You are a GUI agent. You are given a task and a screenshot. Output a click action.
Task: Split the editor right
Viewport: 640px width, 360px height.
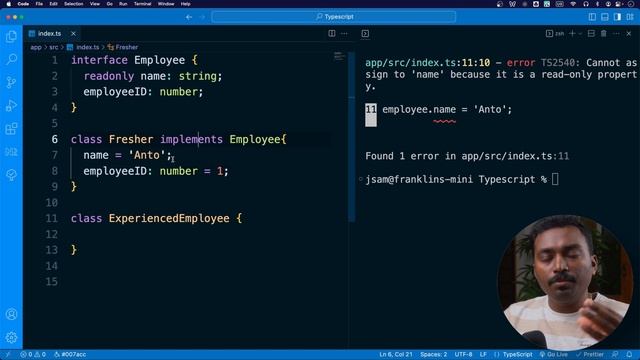point(332,33)
